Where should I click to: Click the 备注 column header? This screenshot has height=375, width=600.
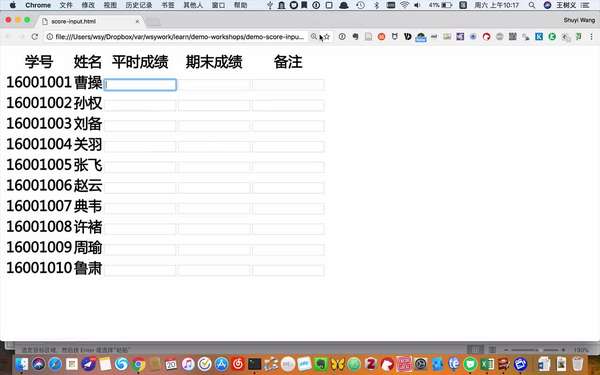288,62
